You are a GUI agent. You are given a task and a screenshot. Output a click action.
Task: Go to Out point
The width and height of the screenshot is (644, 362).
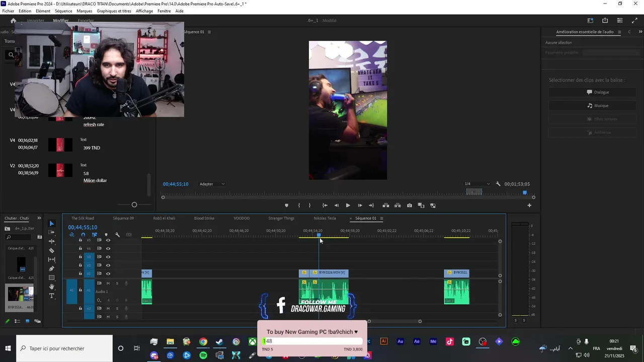click(x=371, y=205)
